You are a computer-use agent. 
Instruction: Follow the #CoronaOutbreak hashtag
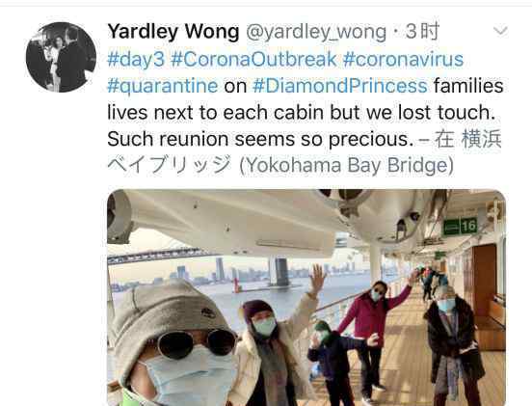point(253,59)
